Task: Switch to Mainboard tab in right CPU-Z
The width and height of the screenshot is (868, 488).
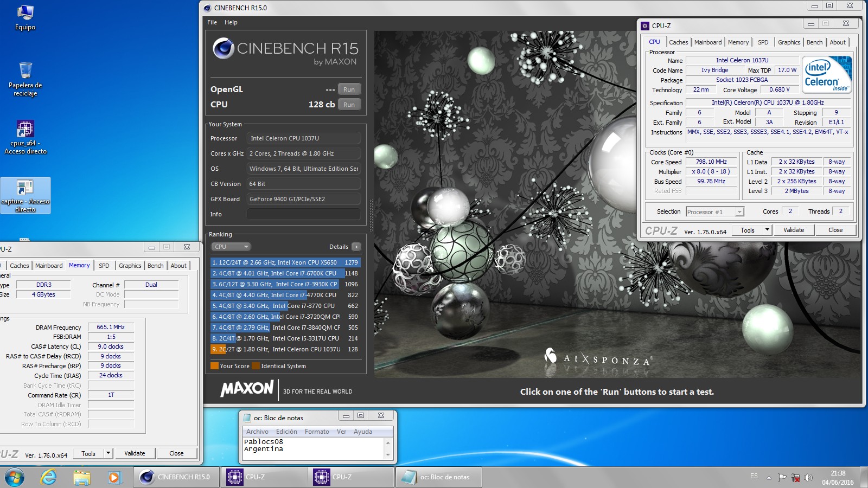Action: click(708, 42)
